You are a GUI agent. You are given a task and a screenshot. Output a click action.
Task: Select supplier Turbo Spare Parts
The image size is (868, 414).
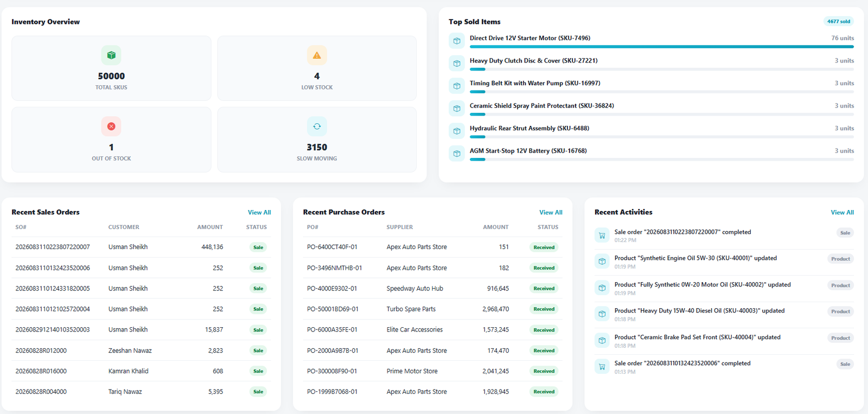(411, 309)
